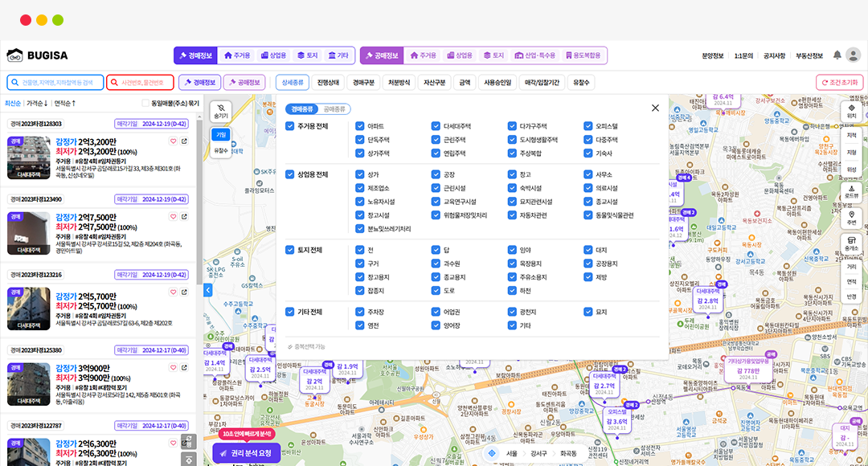The height and width of the screenshot is (466, 868).
Task: Click the 중개소 agency icon
Action: [851, 243]
